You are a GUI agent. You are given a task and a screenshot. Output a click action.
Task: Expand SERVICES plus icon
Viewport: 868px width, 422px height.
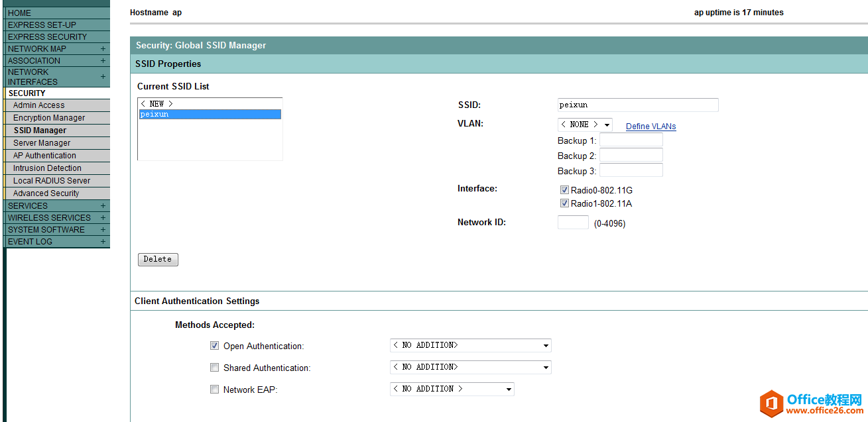coord(103,206)
